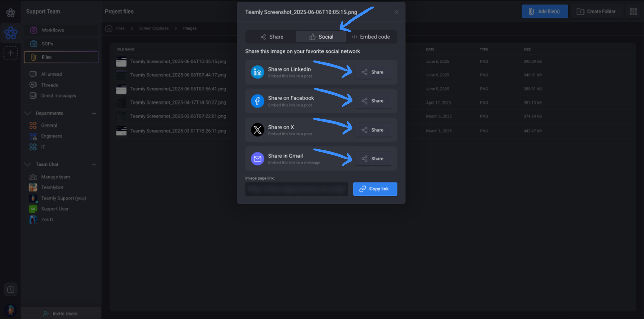Select the active workspace flower icon
The image size is (644, 319).
[10, 33]
